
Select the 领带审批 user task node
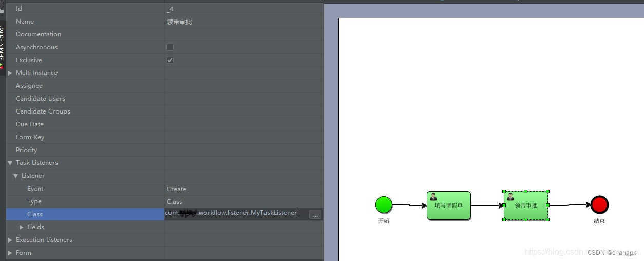[x=526, y=206]
